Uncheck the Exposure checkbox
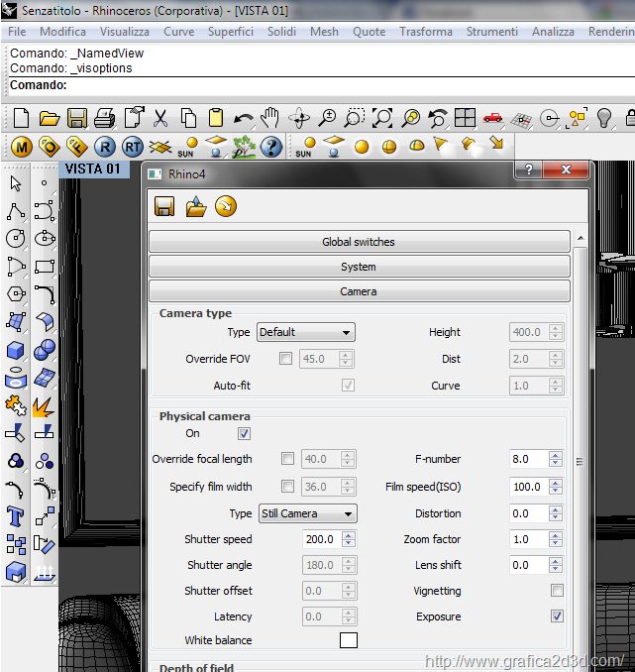 (557, 616)
